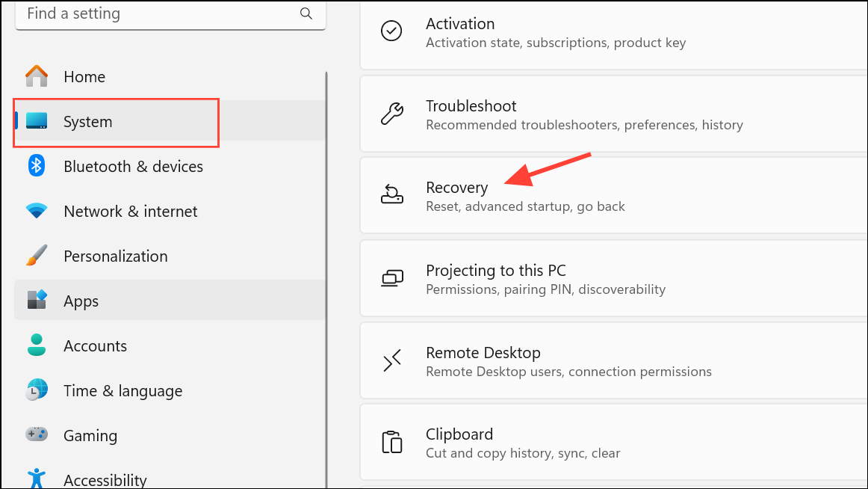Click the System monitor icon
This screenshot has width=868, height=489.
point(36,121)
